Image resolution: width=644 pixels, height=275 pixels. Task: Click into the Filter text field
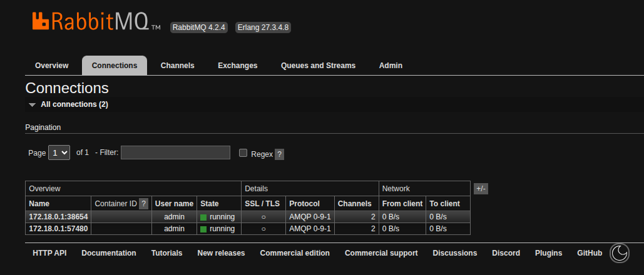(175, 152)
